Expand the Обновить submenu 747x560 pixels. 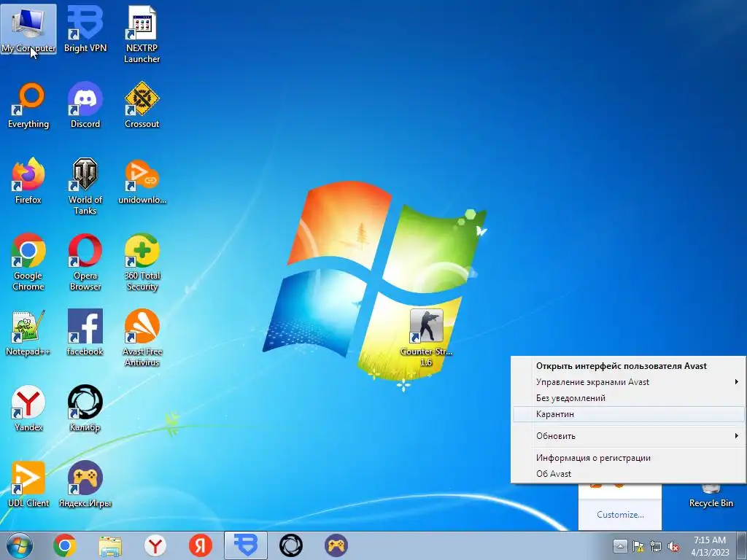pos(628,436)
